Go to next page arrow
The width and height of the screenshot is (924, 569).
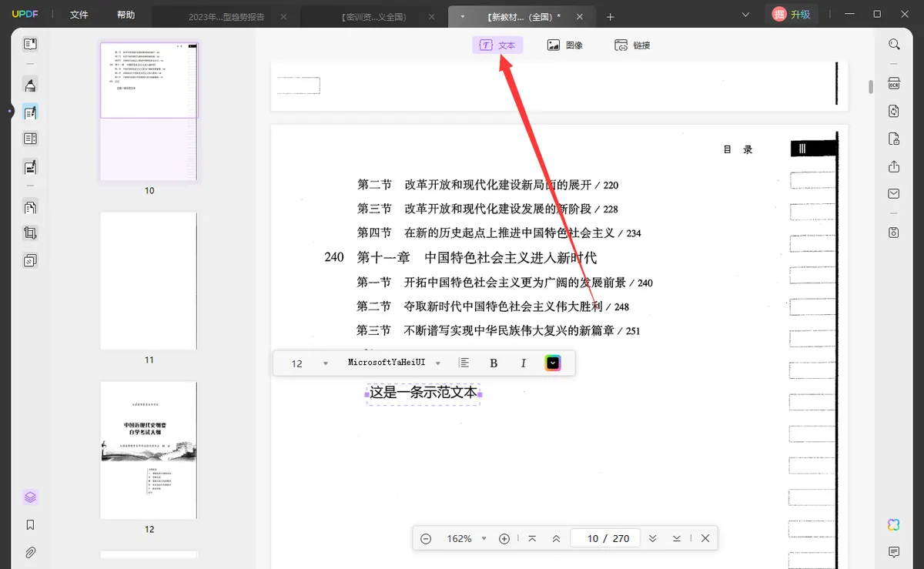pos(653,539)
